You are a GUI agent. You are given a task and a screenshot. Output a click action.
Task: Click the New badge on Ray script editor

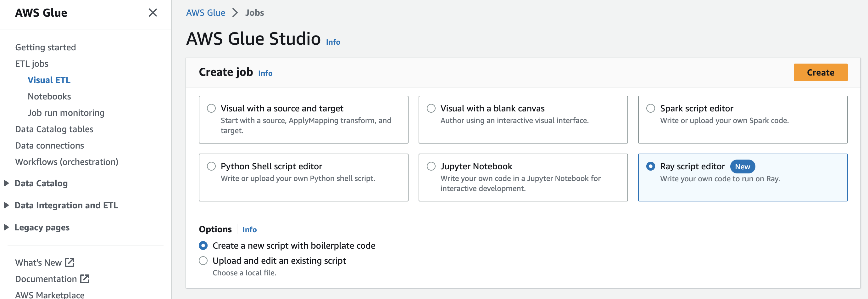pyautogui.click(x=742, y=166)
